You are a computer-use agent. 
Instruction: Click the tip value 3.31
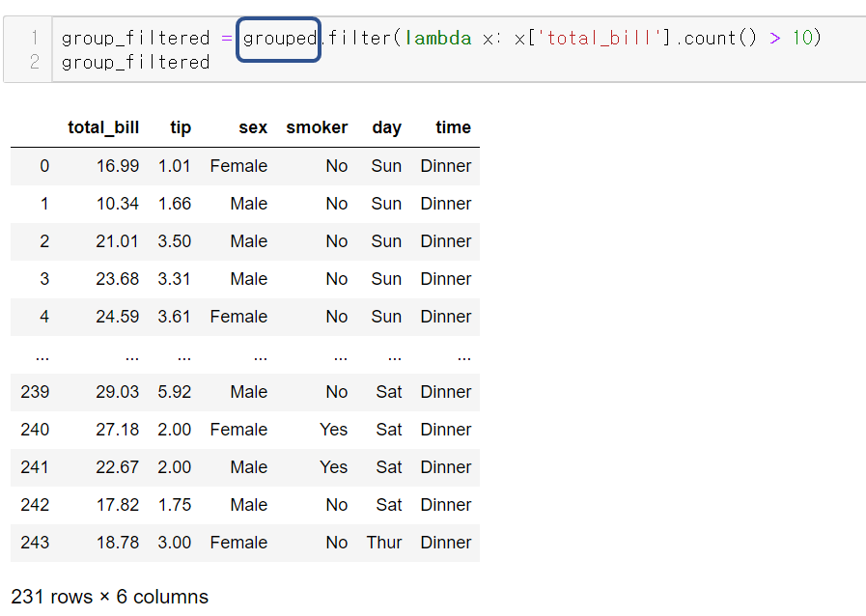175,279
